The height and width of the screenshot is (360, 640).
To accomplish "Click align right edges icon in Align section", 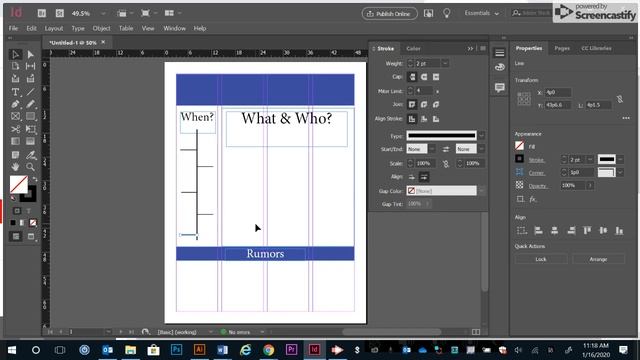I will (x=571, y=231).
